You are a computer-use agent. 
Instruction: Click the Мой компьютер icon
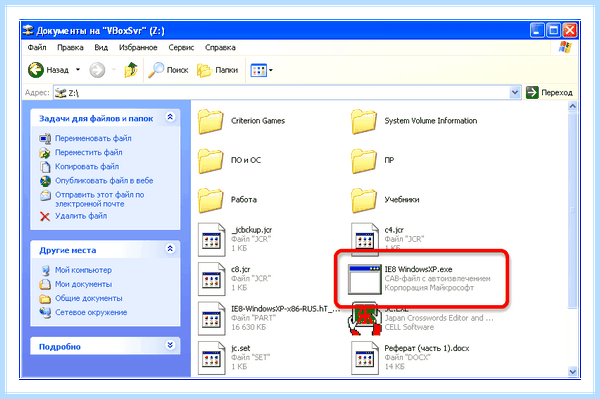click(45, 270)
